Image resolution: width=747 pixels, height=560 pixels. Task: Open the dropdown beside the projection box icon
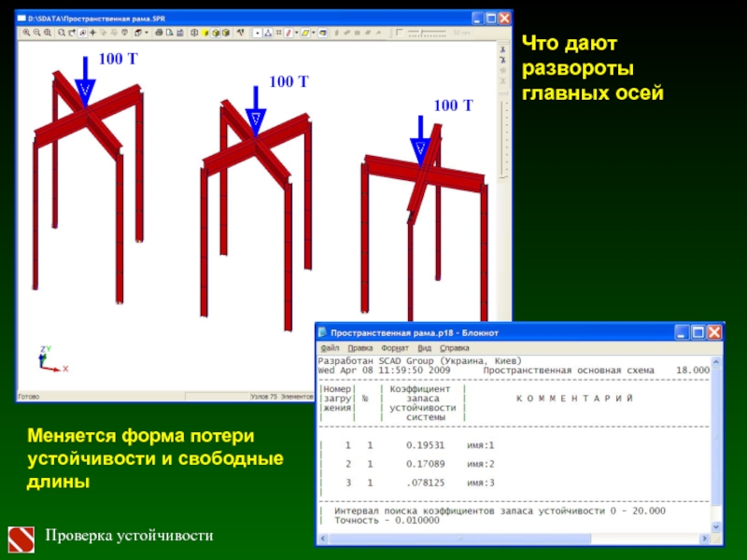[x=147, y=33]
